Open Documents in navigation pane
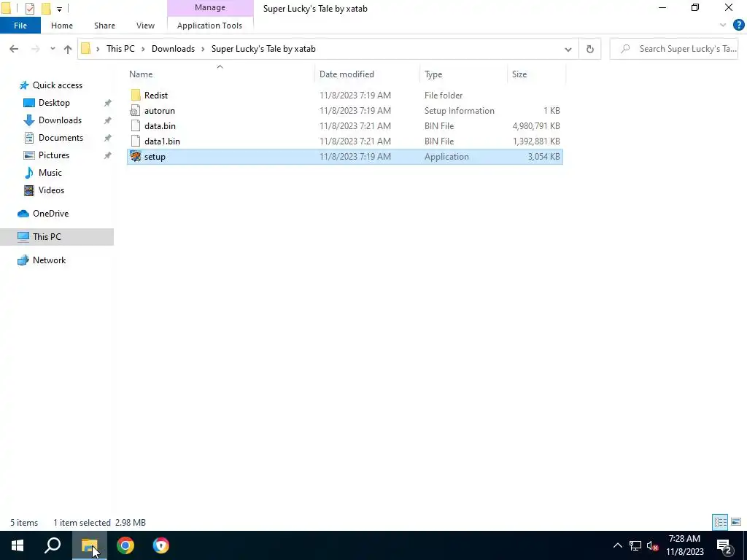This screenshot has height=560, width=747. pyautogui.click(x=61, y=138)
